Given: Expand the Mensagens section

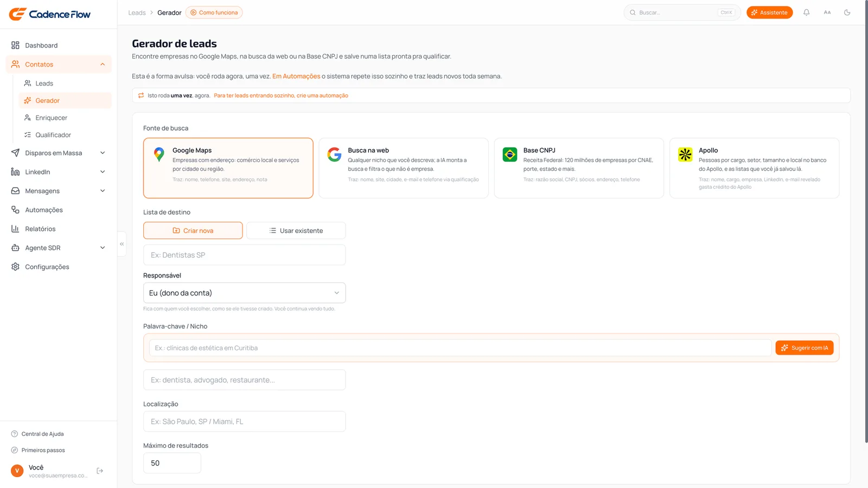Looking at the screenshot, I should point(59,191).
